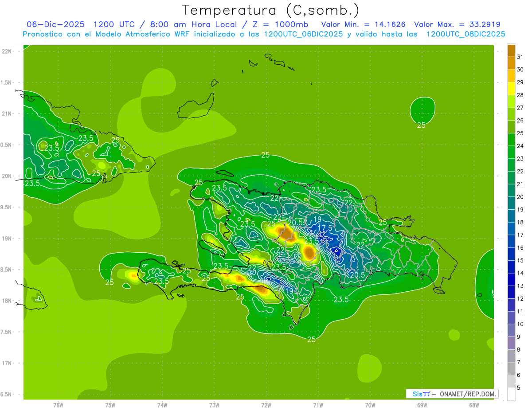The height and width of the screenshot is (411, 532).
Task: Click the '18N' latitude axis label
Action: pyautogui.click(x=8, y=301)
